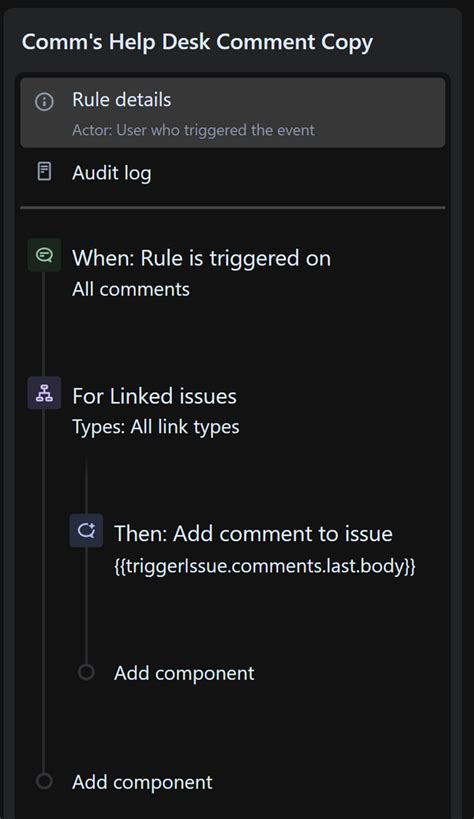This screenshot has width=474, height=819.
Task: Click Add component inside the branch
Action: pos(184,673)
